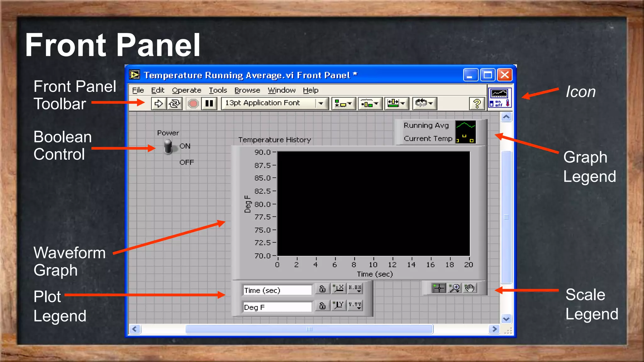Open the Reorder dropdown
This screenshot has width=644, height=362.
pyautogui.click(x=425, y=103)
